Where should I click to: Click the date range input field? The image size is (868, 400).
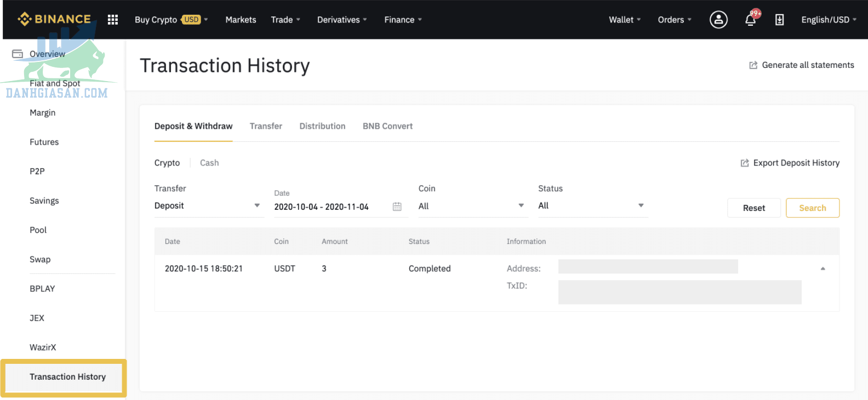[x=341, y=207]
